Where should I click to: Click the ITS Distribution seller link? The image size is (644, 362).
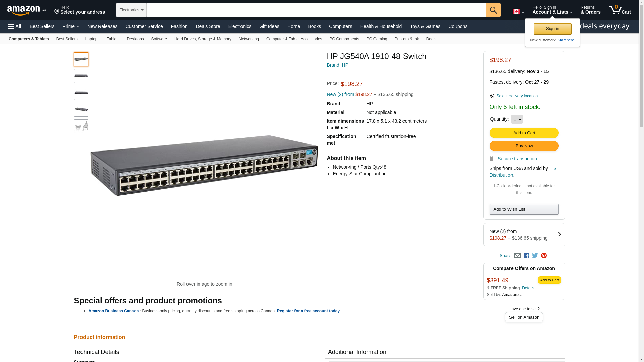(x=523, y=172)
